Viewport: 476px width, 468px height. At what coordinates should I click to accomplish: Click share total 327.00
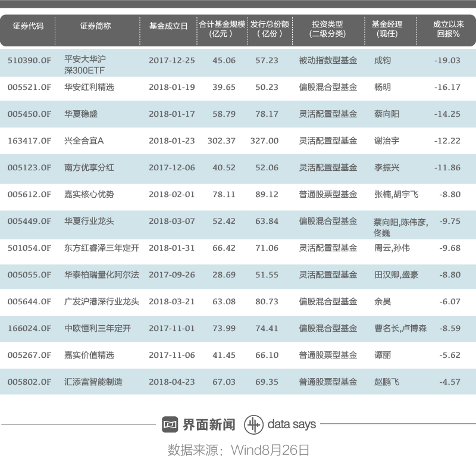(264, 141)
